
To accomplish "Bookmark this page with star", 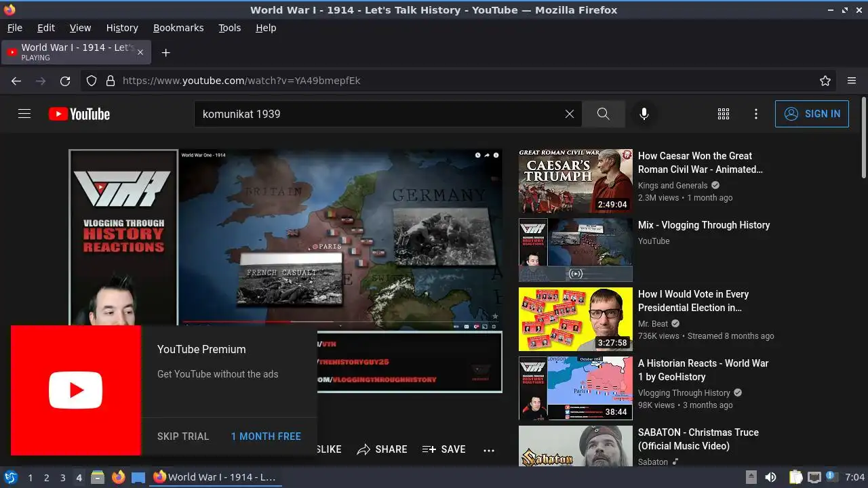I will (825, 81).
